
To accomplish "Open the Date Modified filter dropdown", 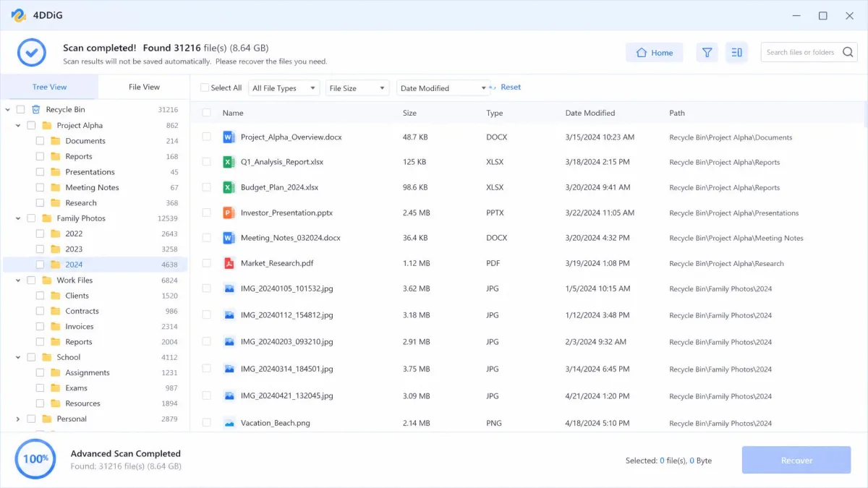I will click(443, 88).
